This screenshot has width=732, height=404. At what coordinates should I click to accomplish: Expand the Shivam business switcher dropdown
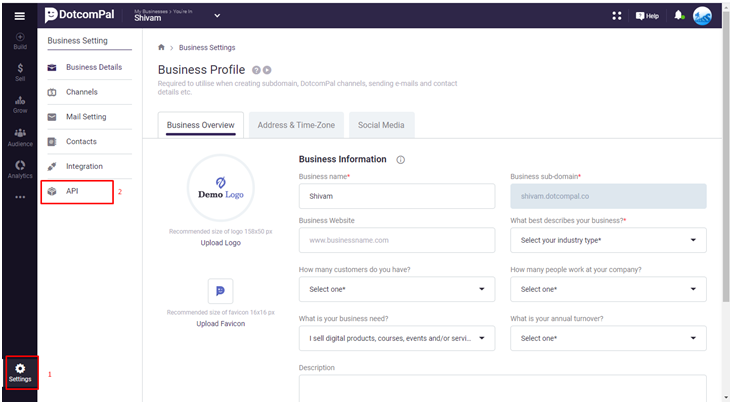pyautogui.click(x=217, y=16)
